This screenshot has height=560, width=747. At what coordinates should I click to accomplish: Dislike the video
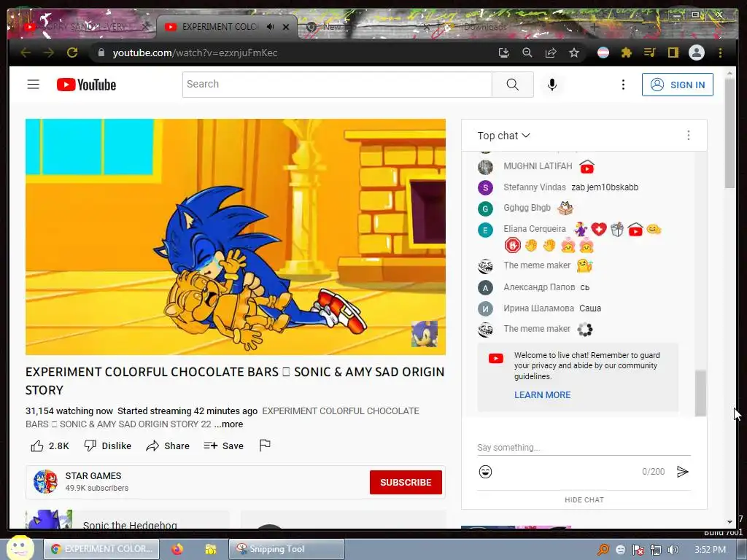(108, 446)
